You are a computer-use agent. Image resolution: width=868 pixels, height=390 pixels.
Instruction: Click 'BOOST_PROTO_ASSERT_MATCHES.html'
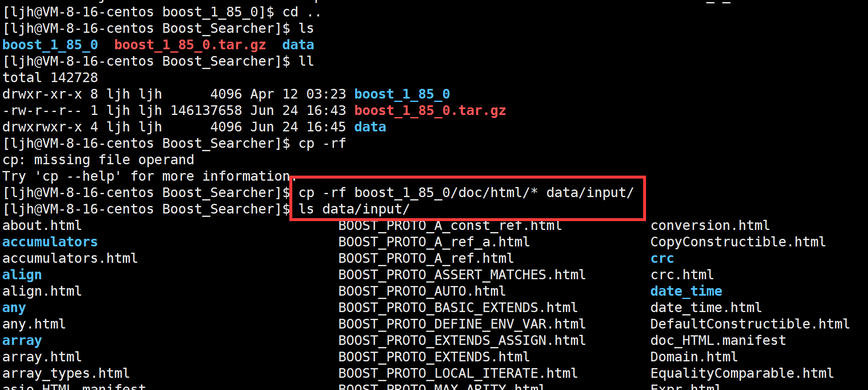tap(462, 275)
